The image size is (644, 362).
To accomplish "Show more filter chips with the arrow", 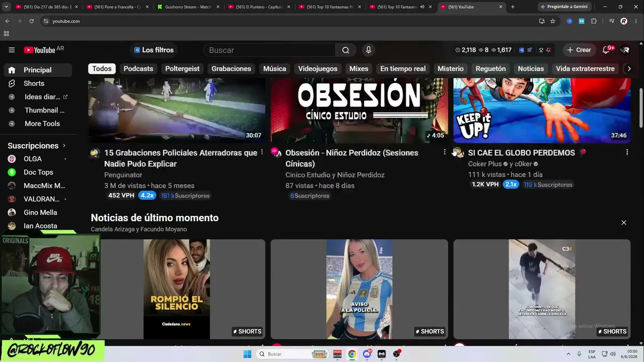I will pos(628,68).
